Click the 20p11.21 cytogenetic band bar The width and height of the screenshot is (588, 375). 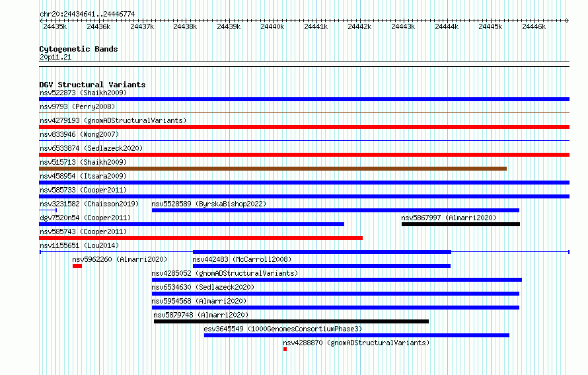[x=304, y=64]
